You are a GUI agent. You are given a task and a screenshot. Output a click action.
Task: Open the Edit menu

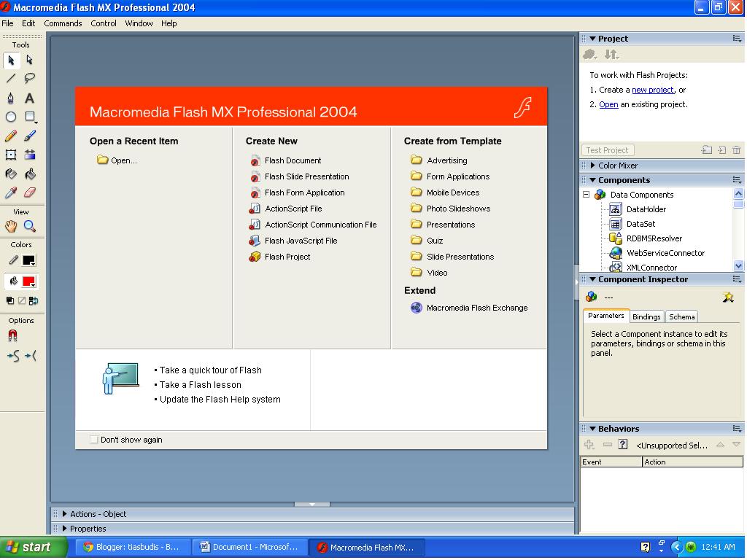pyautogui.click(x=28, y=23)
